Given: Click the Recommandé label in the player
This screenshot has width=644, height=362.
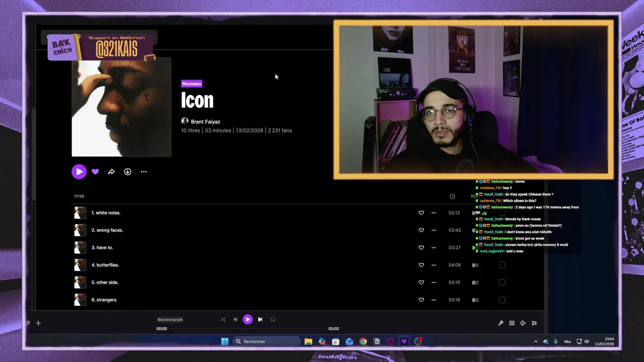Looking at the screenshot, I should [170, 320].
